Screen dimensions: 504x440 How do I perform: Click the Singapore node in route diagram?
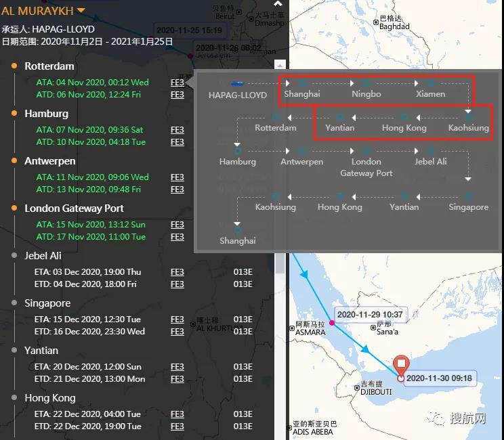(x=468, y=196)
